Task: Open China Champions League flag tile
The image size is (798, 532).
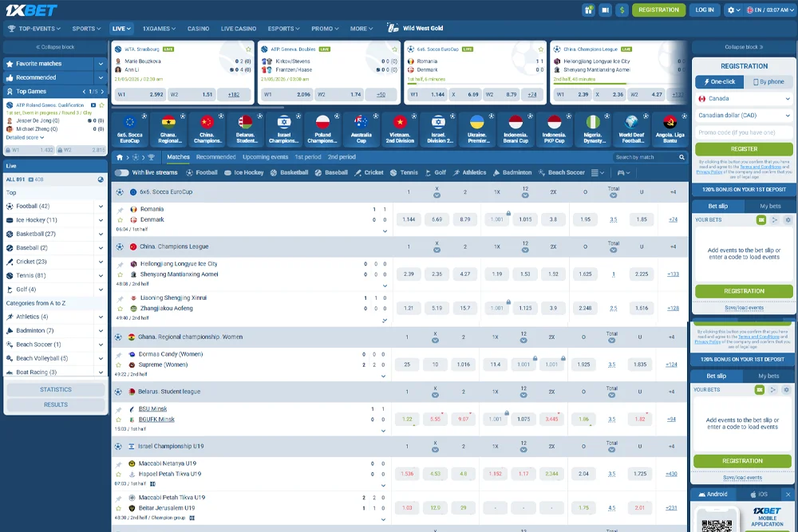Action: pos(207,129)
